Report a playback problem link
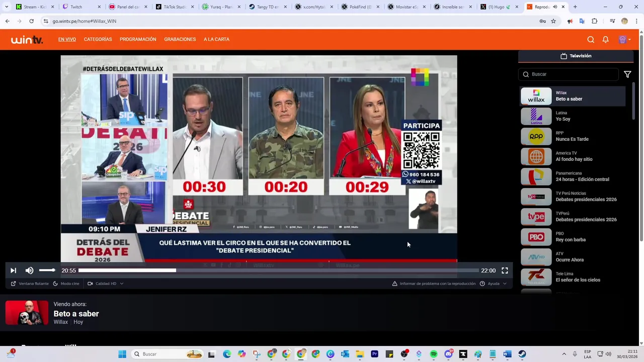This screenshot has height=362, width=644. click(434, 284)
